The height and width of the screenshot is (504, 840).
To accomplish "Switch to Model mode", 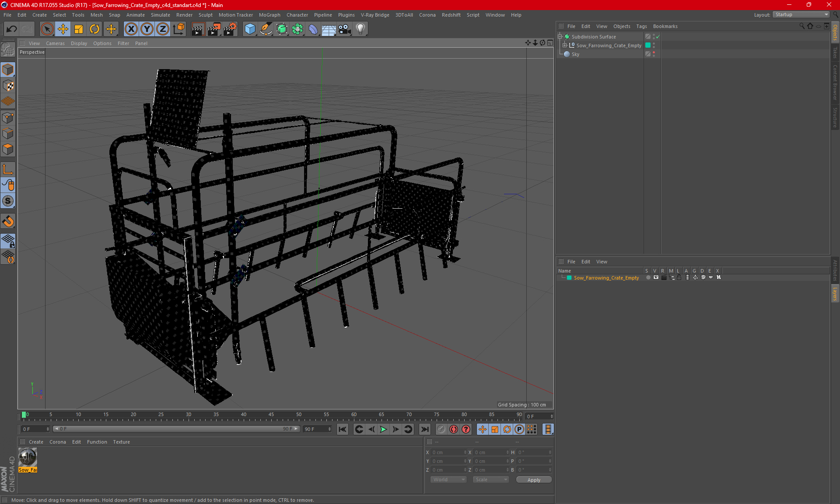I will click(8, 70).
